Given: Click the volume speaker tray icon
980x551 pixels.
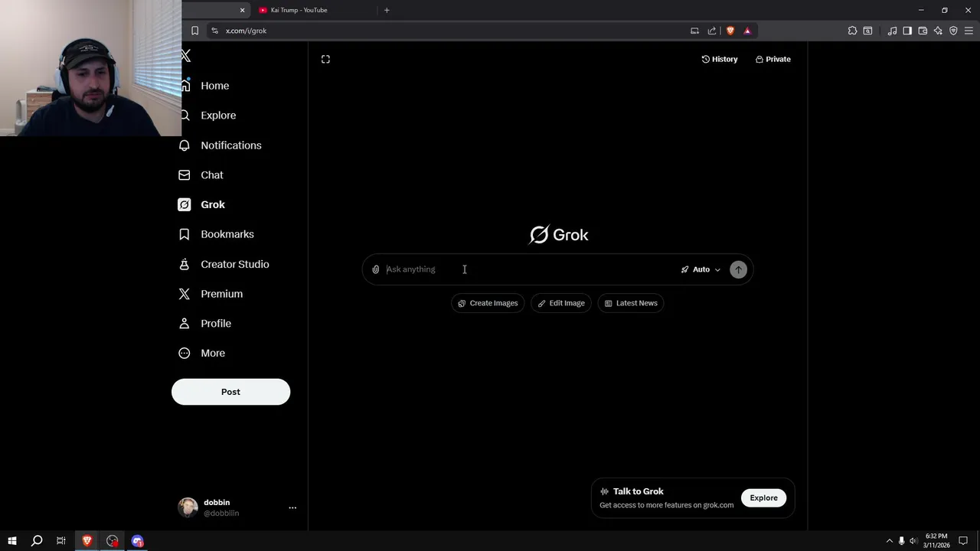Looking at the screenshot, I should coord(913,541).
